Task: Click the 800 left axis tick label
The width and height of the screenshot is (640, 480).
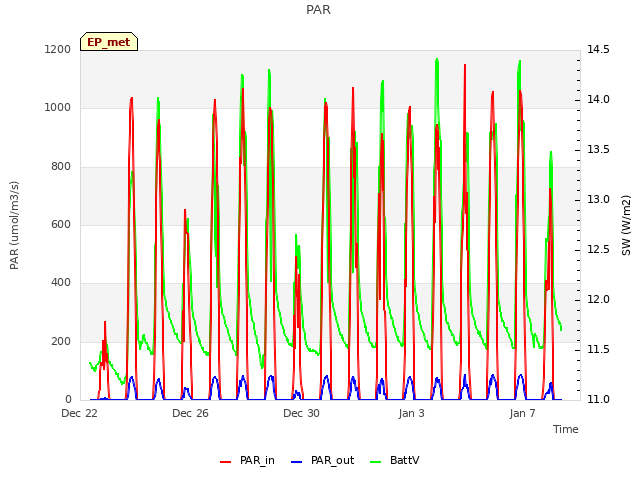Action: tap(61, 166)
